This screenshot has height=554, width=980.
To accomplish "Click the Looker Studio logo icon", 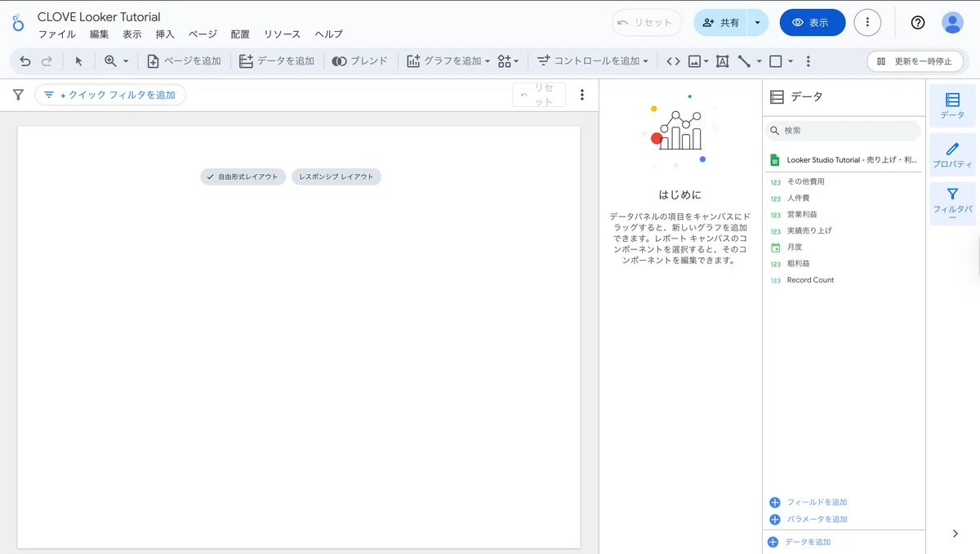I will point(18,23).
